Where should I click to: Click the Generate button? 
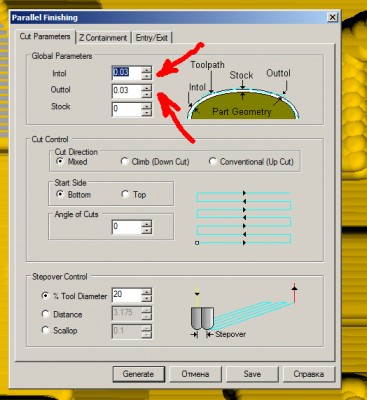coord(138,374)
